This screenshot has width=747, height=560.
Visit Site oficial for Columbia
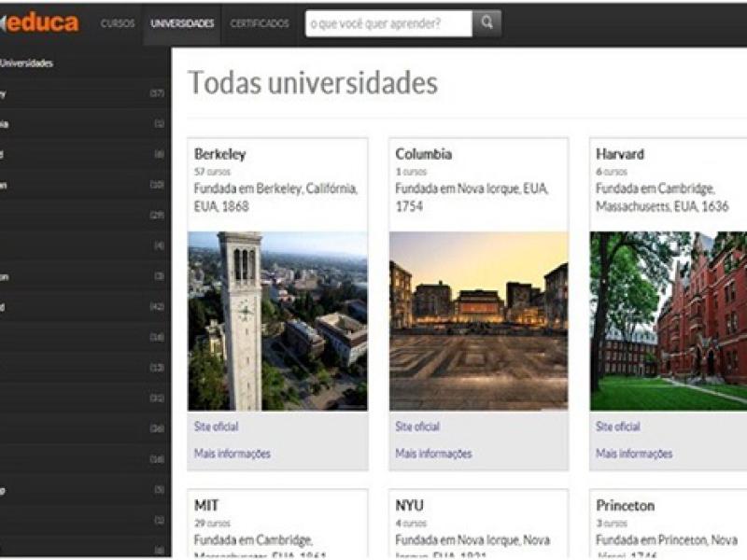417,427
